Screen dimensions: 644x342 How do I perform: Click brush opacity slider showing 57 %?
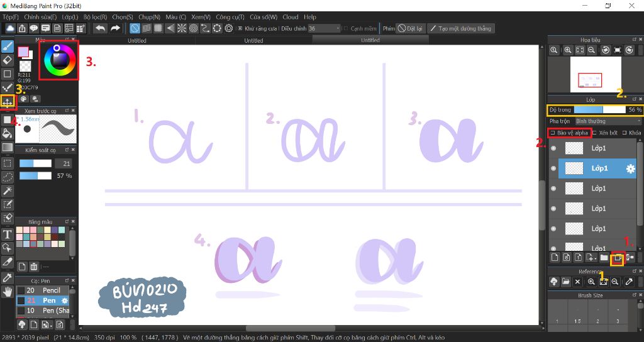(35, 176)
